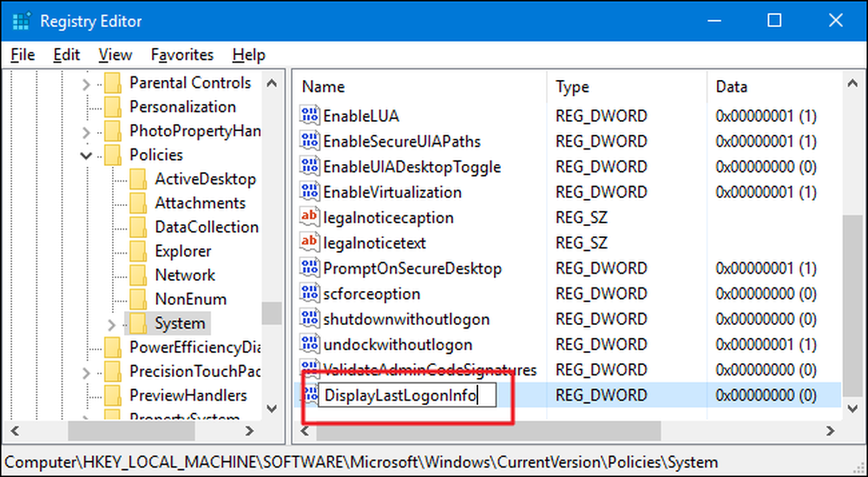
Task: Click the Attachments folder icon
Action: click(138, 202)
